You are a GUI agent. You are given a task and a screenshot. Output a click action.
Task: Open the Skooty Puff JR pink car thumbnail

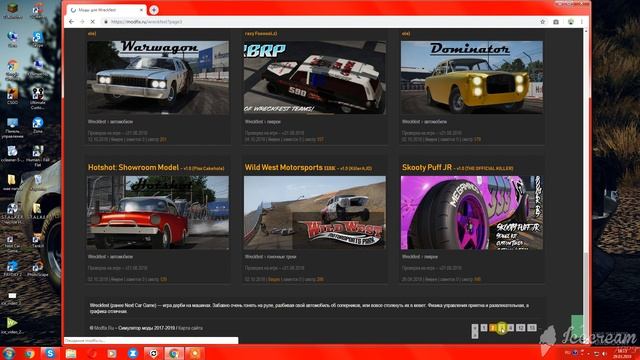tap(472, 213)
